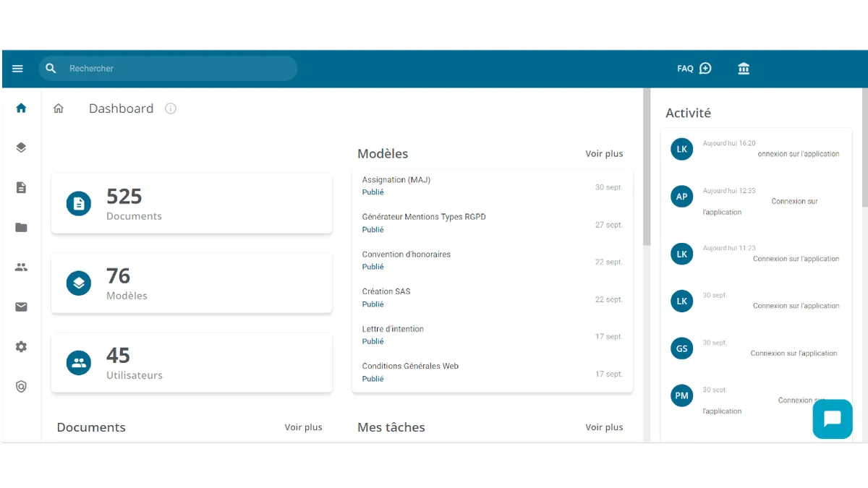Open the mail envelope sidebar icon
The image size is (868, 488).
pos(21,307)
